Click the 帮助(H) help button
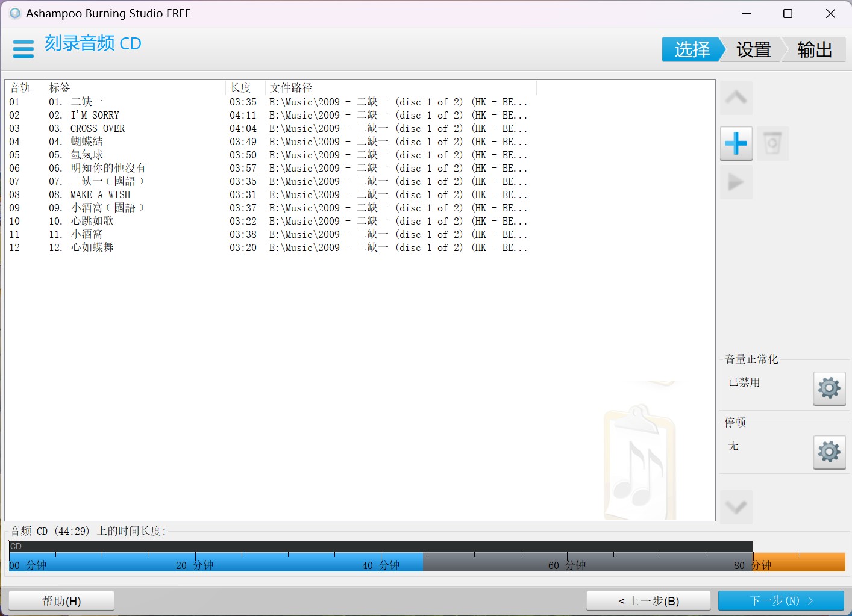This screenshot has height=616, width=852. (61, 601)
